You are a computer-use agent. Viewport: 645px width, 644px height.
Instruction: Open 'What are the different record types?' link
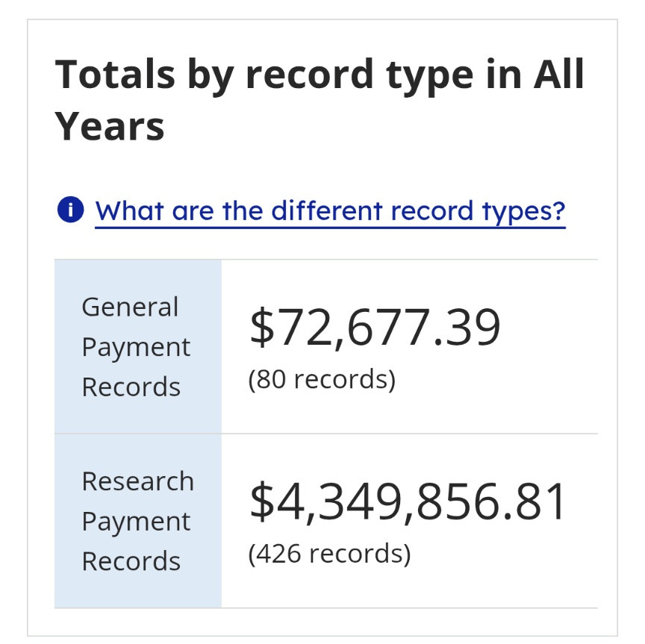coord(330,210)
